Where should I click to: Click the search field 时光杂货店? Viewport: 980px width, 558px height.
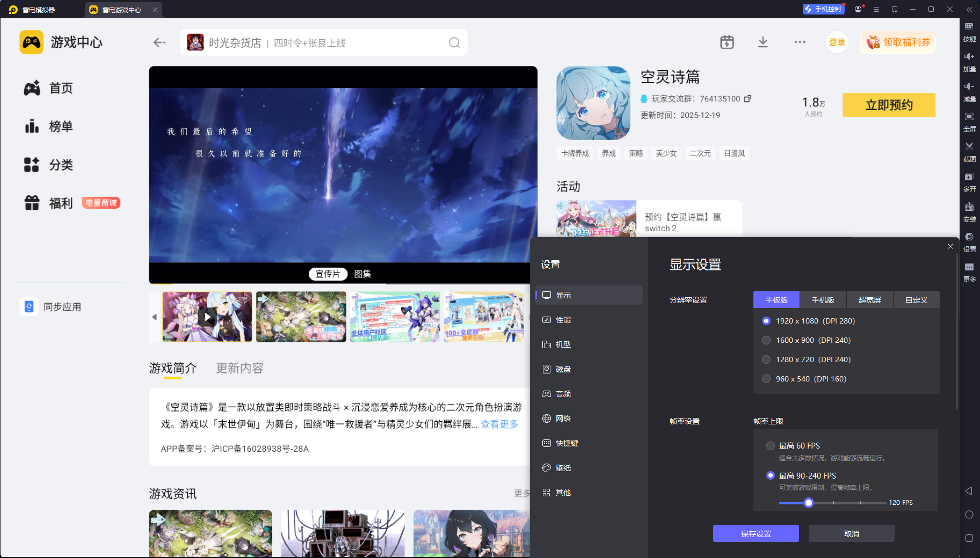tap(324, 42)
